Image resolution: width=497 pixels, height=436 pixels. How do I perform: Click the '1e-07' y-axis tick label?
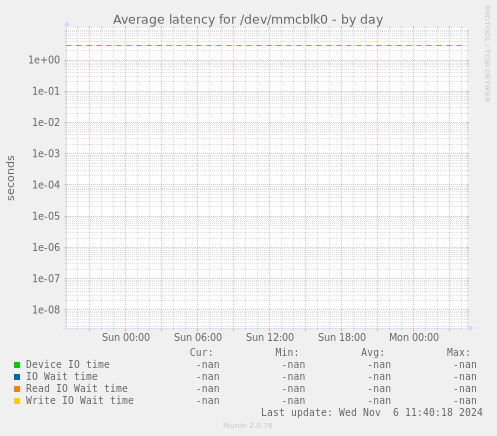pyautogui.click(x=46, y=278)
